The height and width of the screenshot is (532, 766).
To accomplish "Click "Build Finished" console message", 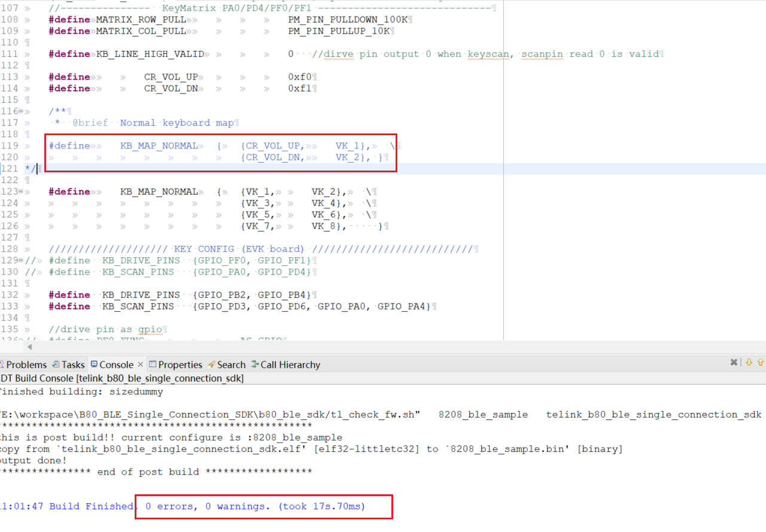I will [x=92, y=506].
